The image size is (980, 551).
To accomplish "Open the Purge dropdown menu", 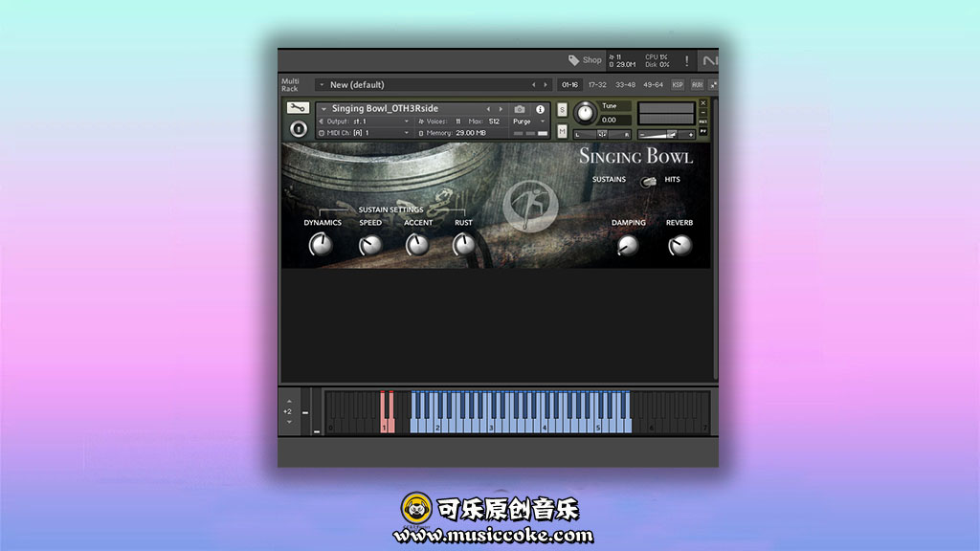I will pos(528,121).
